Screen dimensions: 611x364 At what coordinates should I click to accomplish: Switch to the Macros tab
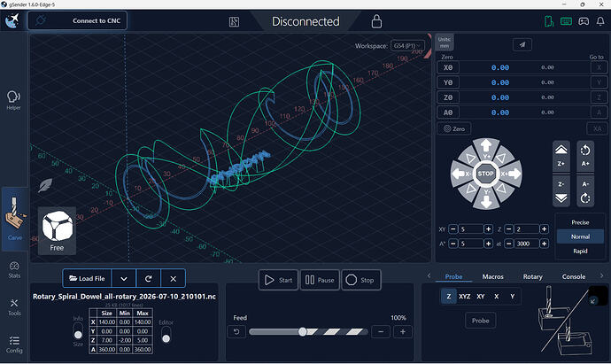click(492, 276)
